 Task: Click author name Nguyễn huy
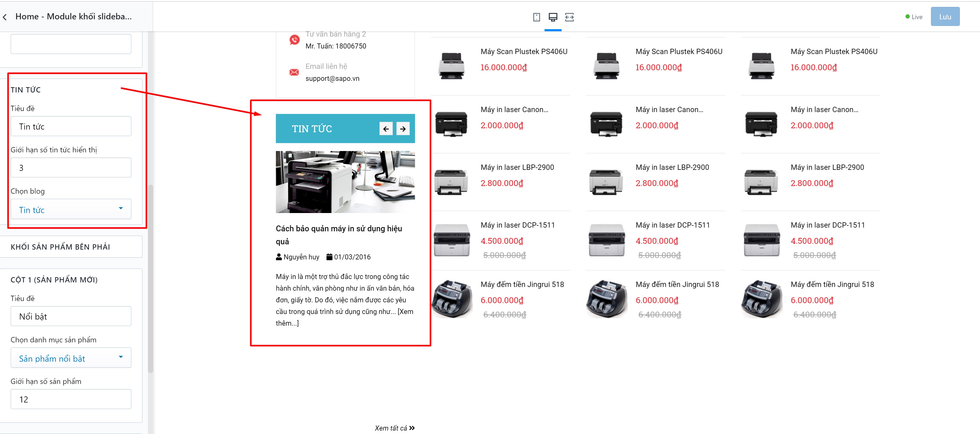click(301, 257)
